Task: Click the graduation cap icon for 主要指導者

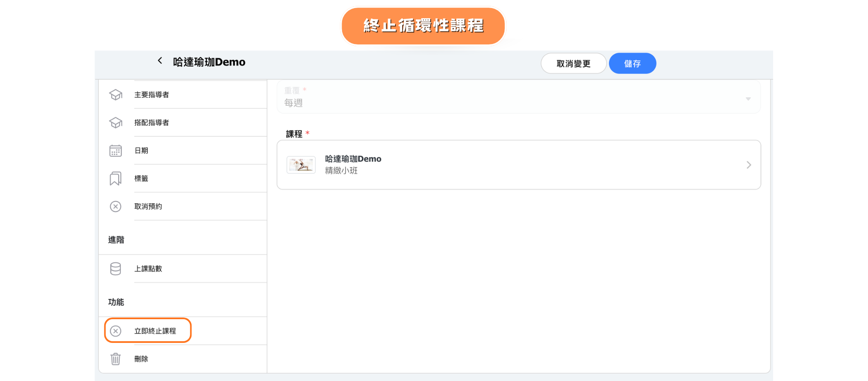Action: pos(115,95)
